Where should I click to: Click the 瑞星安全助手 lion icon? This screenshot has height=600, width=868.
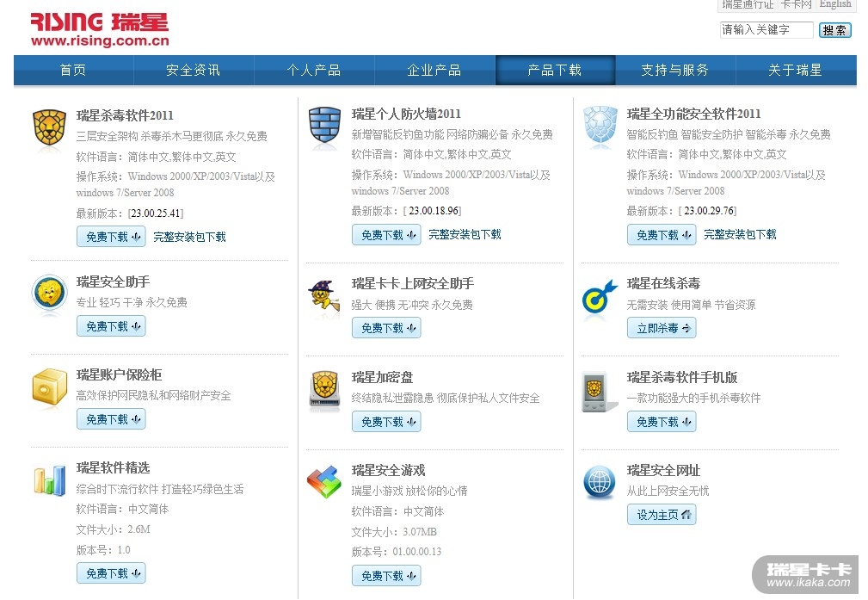(x=49, y=293)
